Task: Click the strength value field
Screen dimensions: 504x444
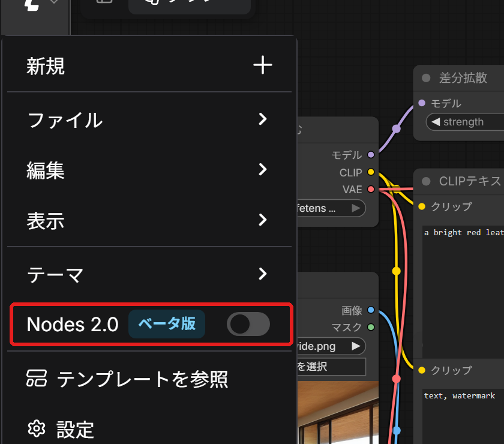Action: coord(466,122)
